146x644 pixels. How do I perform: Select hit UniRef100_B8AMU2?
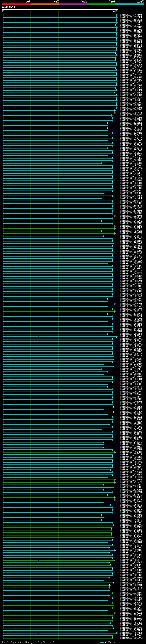point(131,77)
